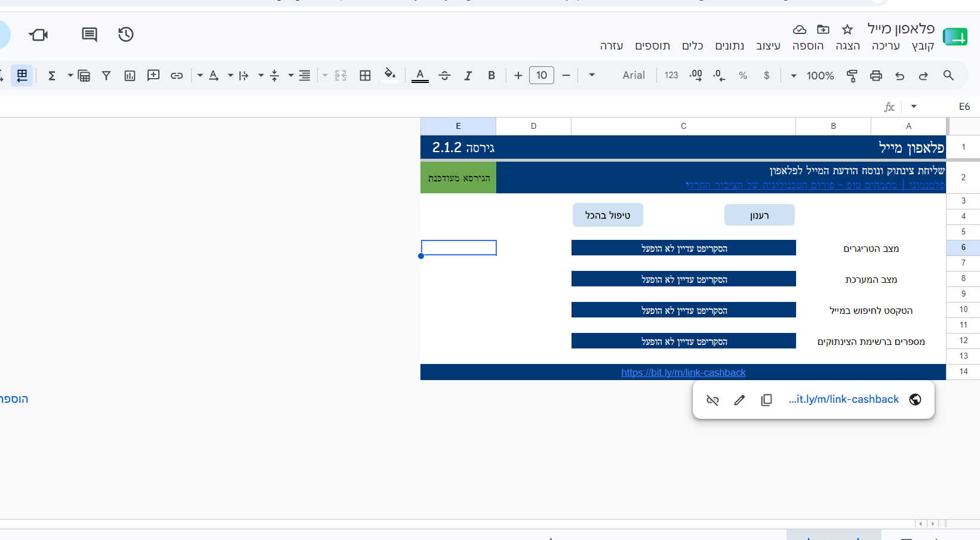Select column C header
The height and width of the screenshot is (540, 980).
(x=683, y=126)
